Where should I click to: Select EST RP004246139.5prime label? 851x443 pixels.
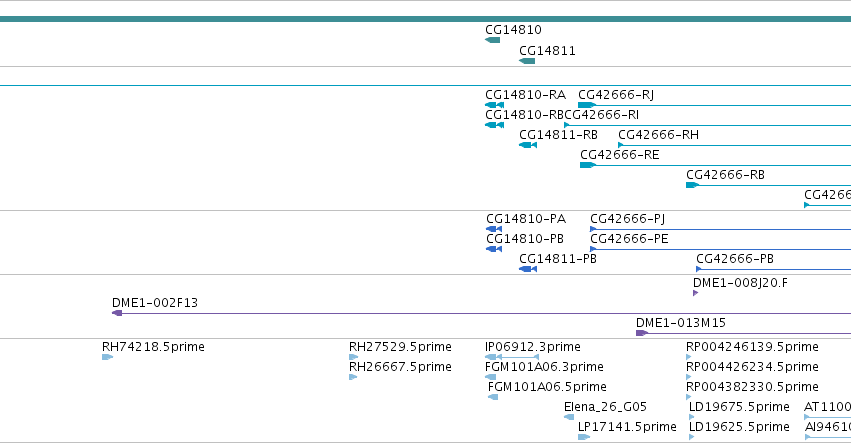coord(752,347)
